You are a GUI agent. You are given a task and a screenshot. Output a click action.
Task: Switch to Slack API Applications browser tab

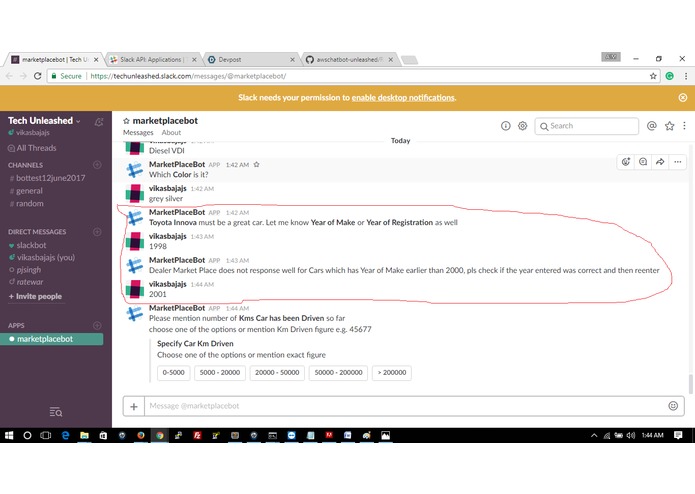point(153,59)
